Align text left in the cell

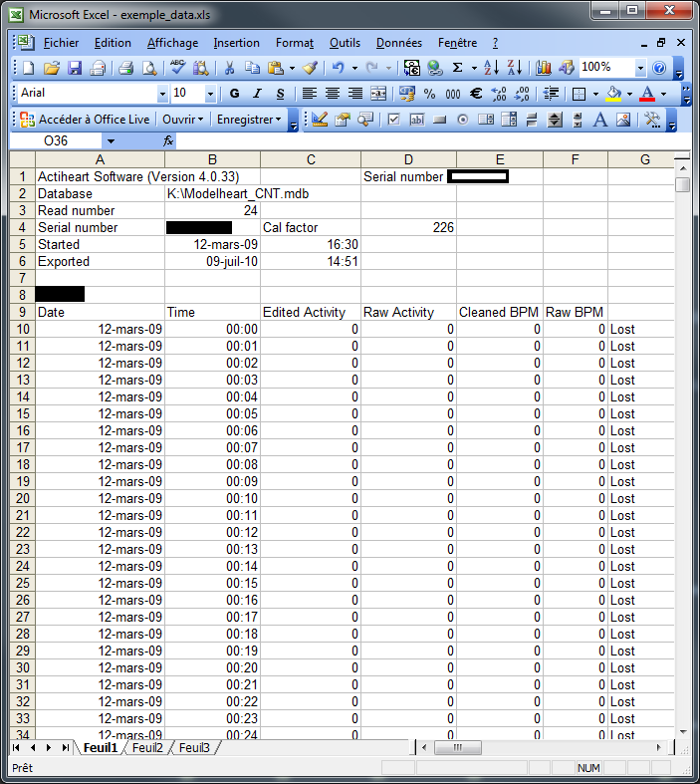point(310,94)
